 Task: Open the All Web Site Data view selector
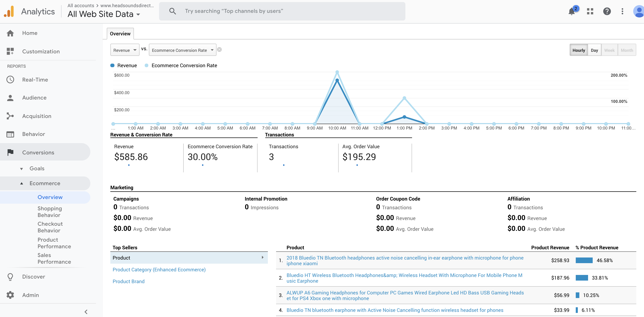coord(104,14)
